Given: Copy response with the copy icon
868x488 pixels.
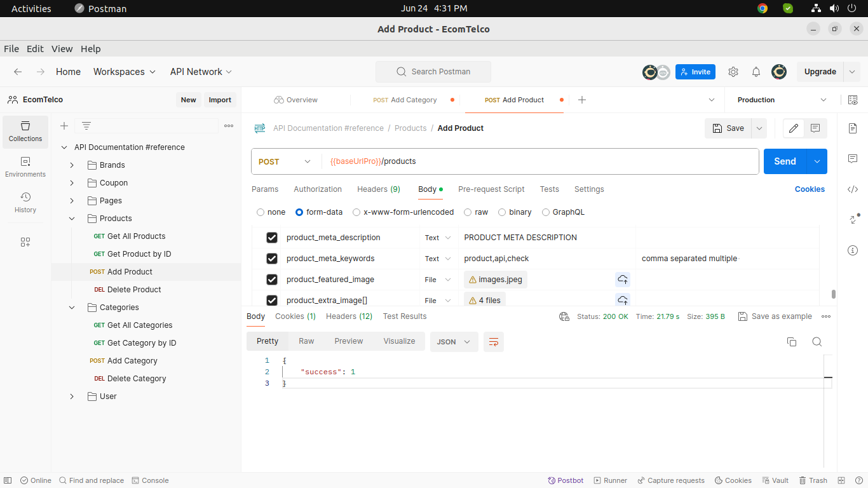Looking at the screenshot, I should [x=792, y=342].
